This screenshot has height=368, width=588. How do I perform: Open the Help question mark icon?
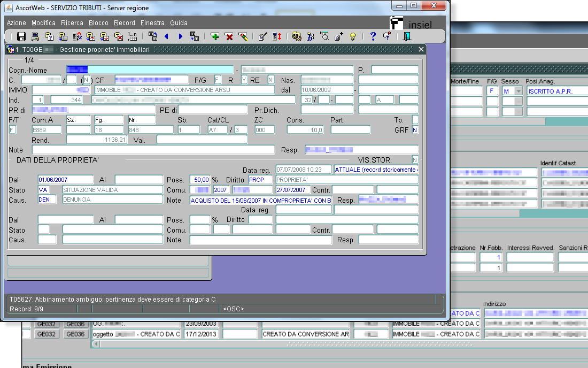373,36
